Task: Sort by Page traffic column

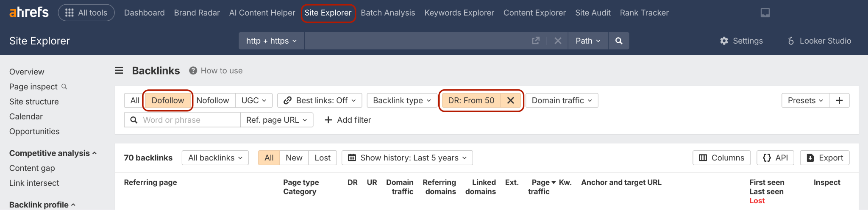Action: (542, 187)
